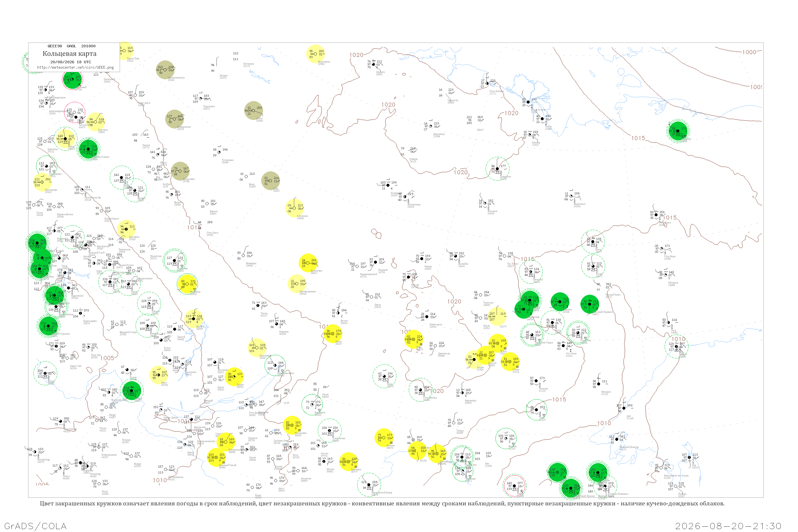
Task: Select the 'Оймякон' station label
Action: click(673, 282)
